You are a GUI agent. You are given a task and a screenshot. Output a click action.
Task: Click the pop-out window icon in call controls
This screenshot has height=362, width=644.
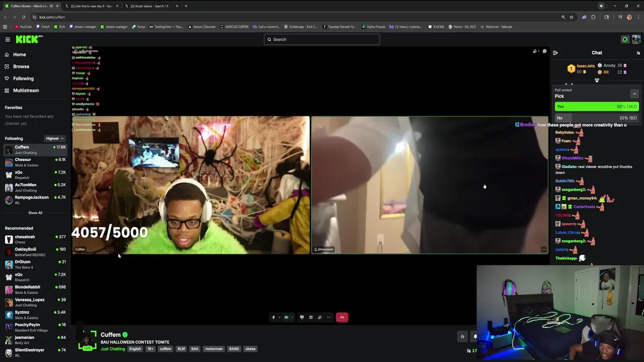click(319, 317)
